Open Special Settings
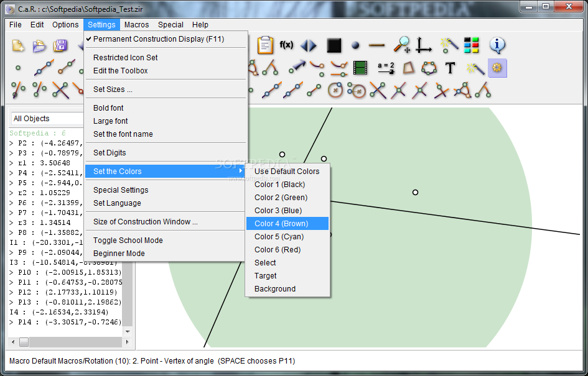 (166, 190)
